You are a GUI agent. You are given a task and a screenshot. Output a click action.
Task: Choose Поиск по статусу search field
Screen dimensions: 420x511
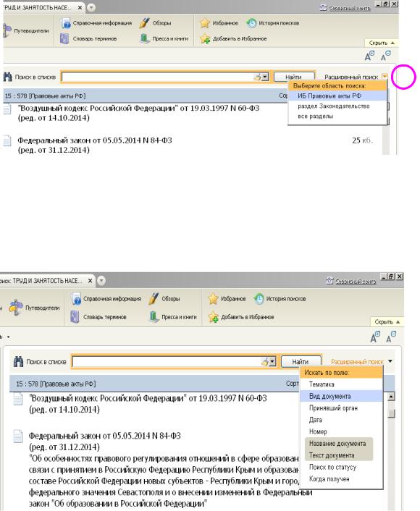341,467
